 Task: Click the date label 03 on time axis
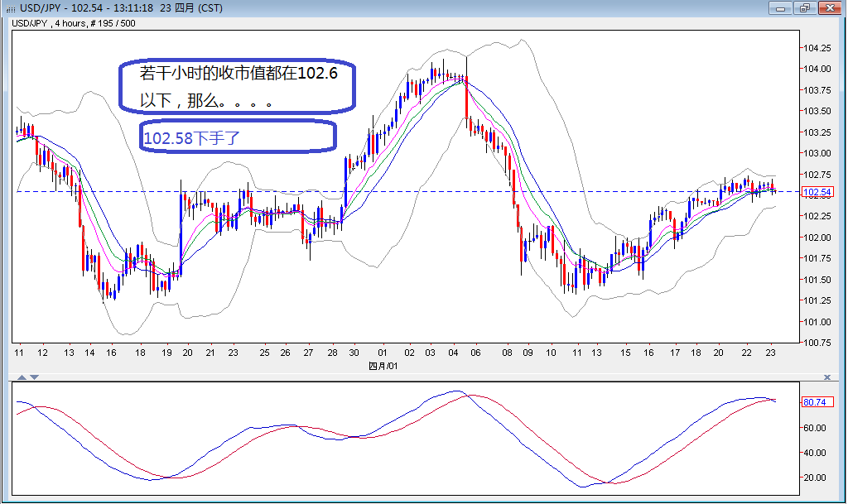(x=430, y=353)
